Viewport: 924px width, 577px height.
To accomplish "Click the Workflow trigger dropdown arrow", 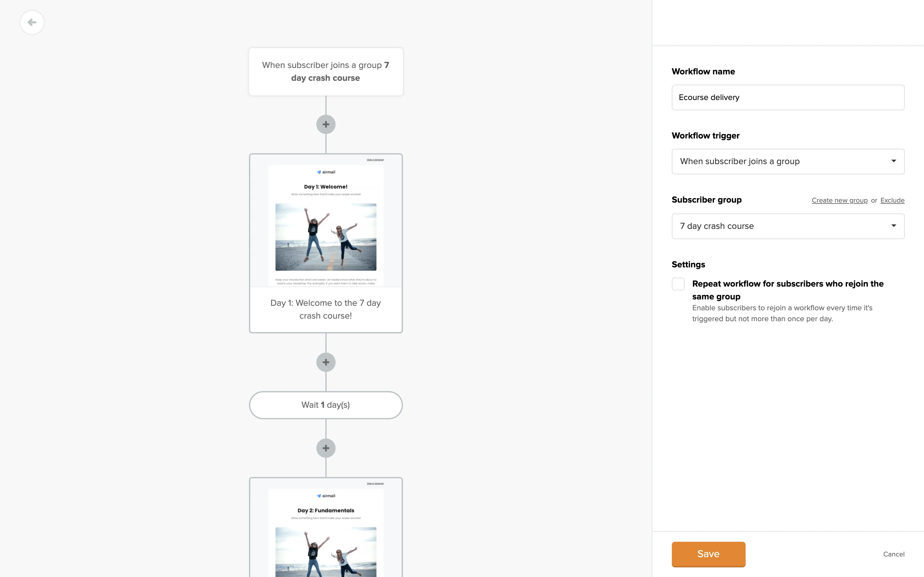I will (x=894, y=161).
